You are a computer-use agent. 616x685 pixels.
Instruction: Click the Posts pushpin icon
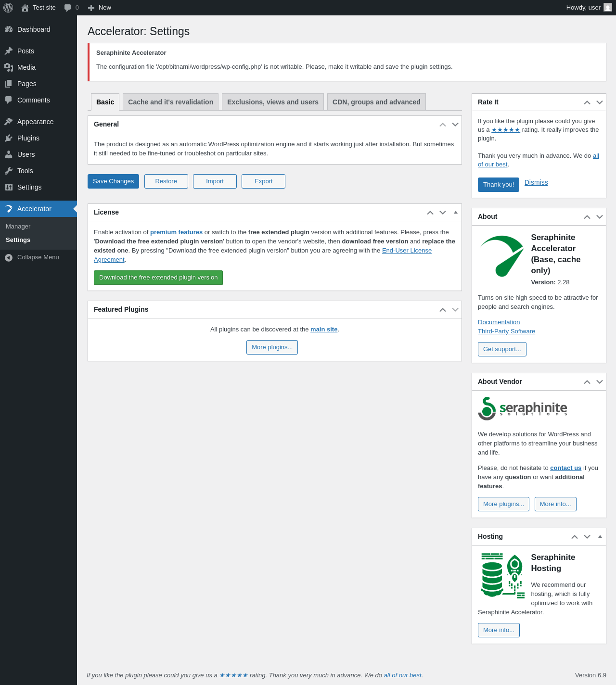9,51
